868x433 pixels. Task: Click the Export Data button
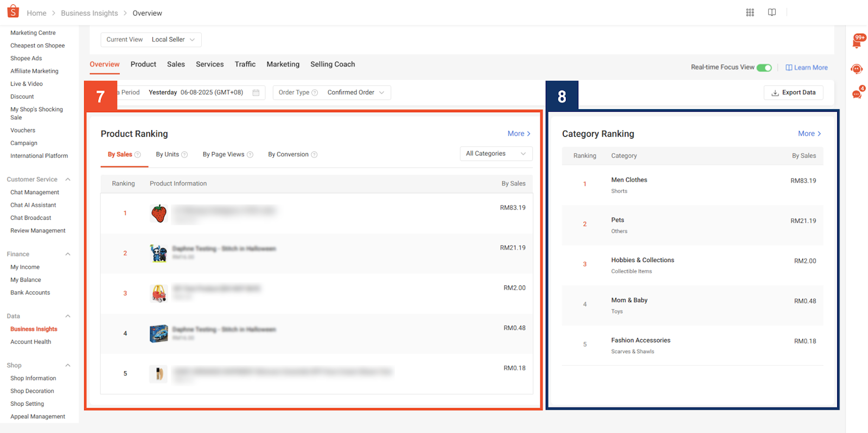793,93
